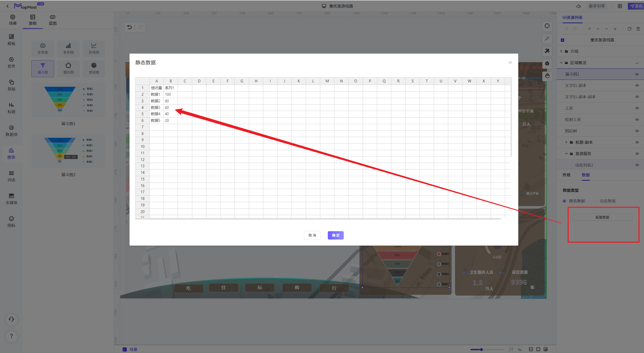Switch to the 外观 appearance tab
Screen dimensions: 644x353
click(x=566, y=175)
